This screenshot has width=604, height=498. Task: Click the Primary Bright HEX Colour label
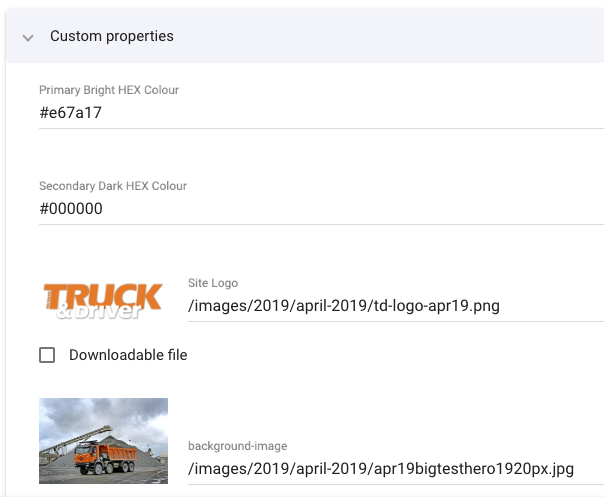pos(109,90)
